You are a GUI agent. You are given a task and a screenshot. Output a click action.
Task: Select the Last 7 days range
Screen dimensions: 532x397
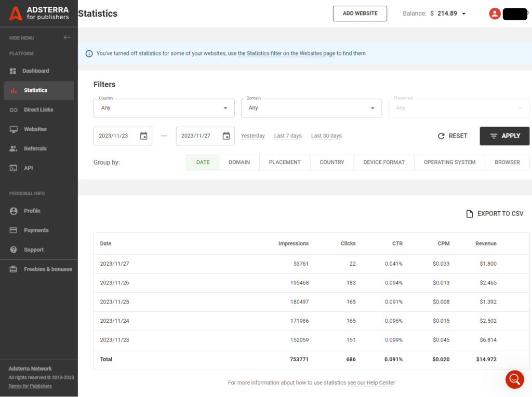(288, 135)
